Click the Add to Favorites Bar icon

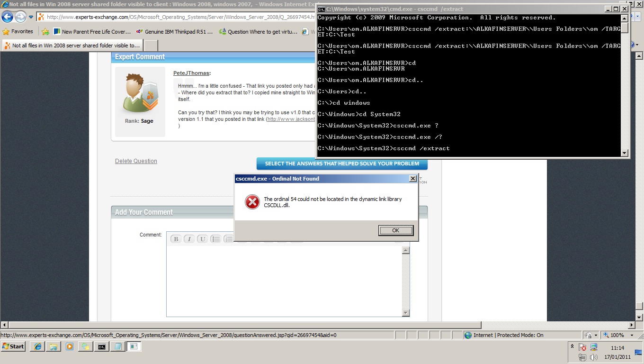(x=45, y=32)
